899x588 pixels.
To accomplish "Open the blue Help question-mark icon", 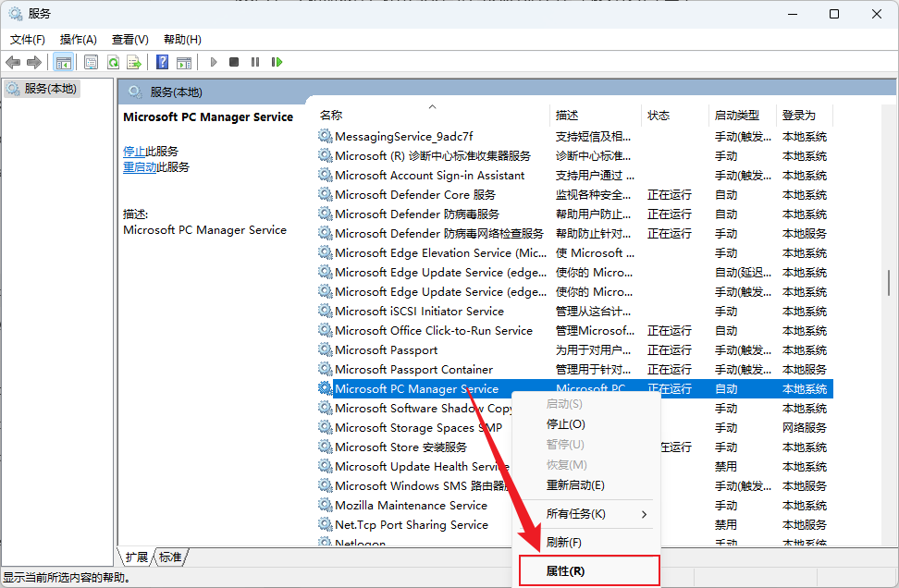I will point(162,62).
